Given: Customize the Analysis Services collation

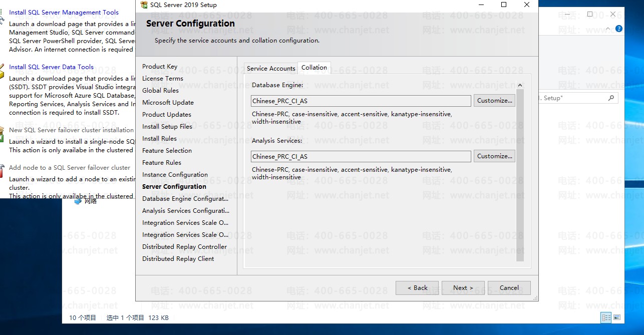Looking at the screenshot, I should 494,156.
